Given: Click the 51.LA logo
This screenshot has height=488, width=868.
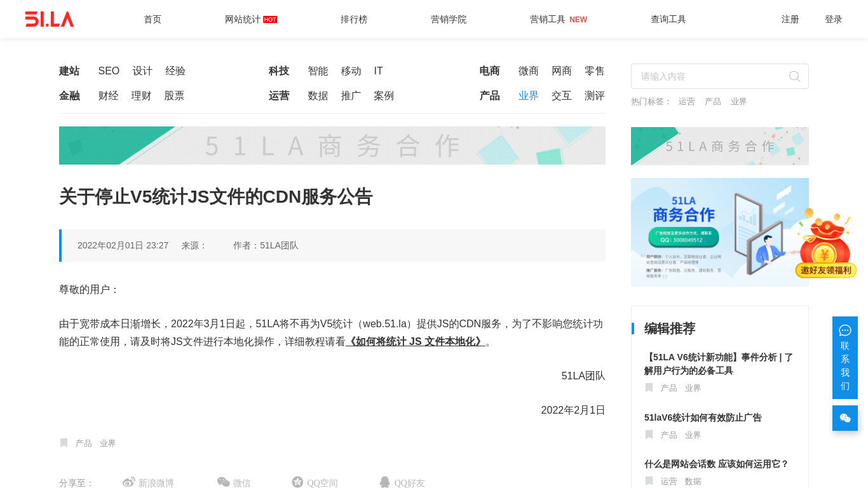Looking at the screenshot, I should pyautogui.click(x=50, y=19).
